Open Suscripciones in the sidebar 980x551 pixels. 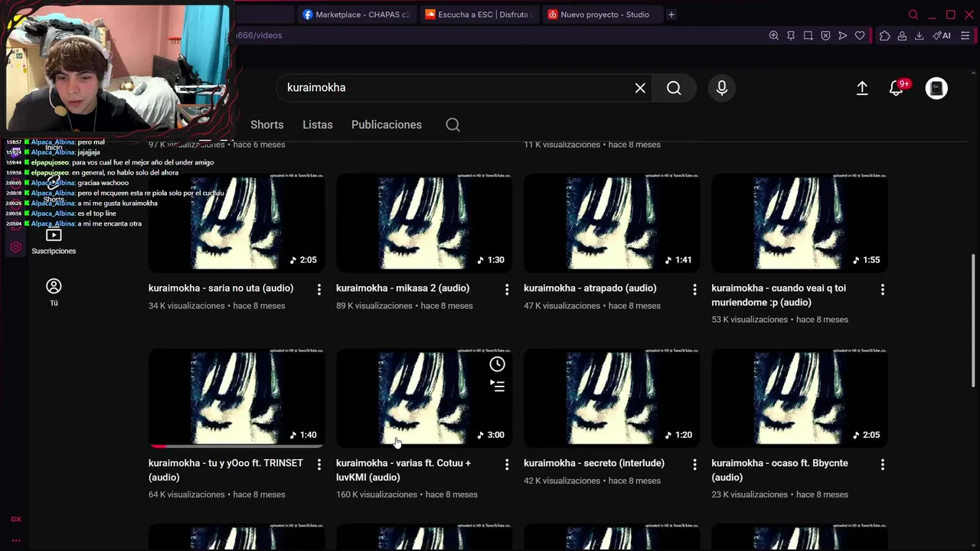[x=54, y=242]
